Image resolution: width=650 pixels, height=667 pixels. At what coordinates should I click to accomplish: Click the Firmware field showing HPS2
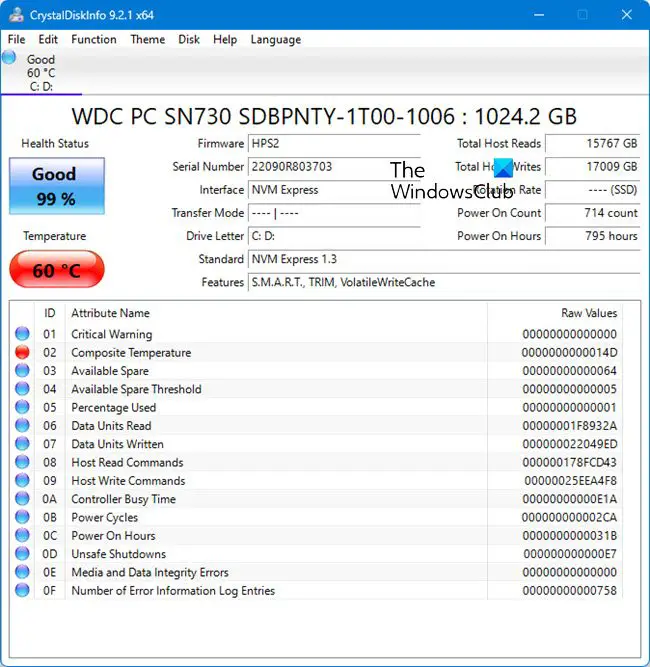334,143
